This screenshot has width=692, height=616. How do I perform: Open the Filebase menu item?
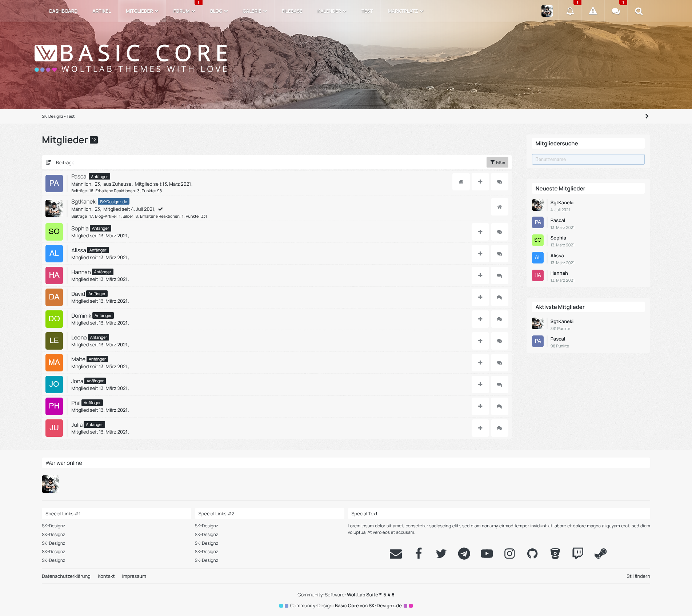[292, 11]
